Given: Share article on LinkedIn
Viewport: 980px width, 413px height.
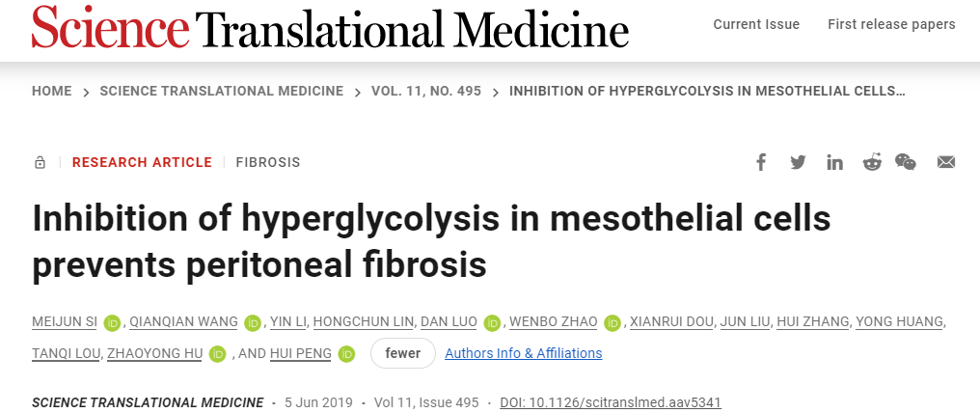Looking at the screenshot, I should (x=834, y=162).
